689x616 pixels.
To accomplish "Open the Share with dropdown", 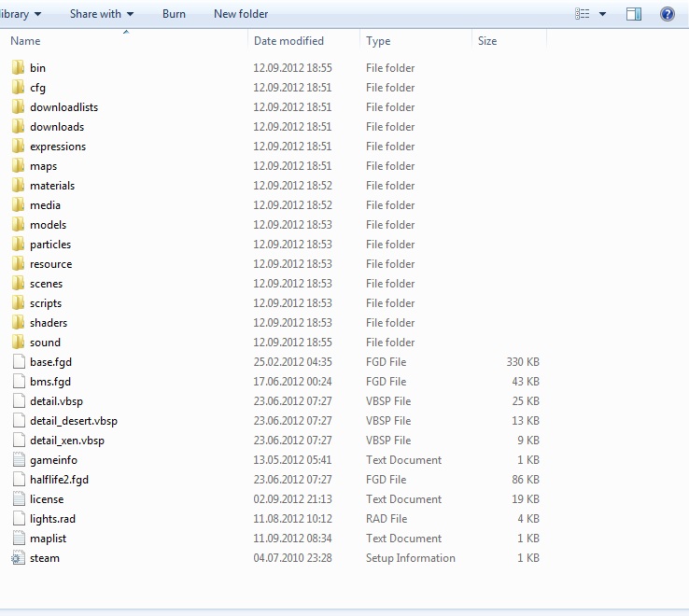I will tap(102, 14).
